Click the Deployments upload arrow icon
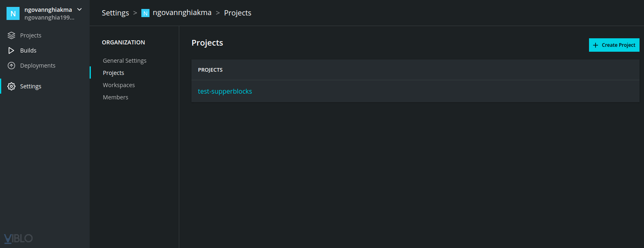The image size is (644, 248). click(x=11, y=66)
